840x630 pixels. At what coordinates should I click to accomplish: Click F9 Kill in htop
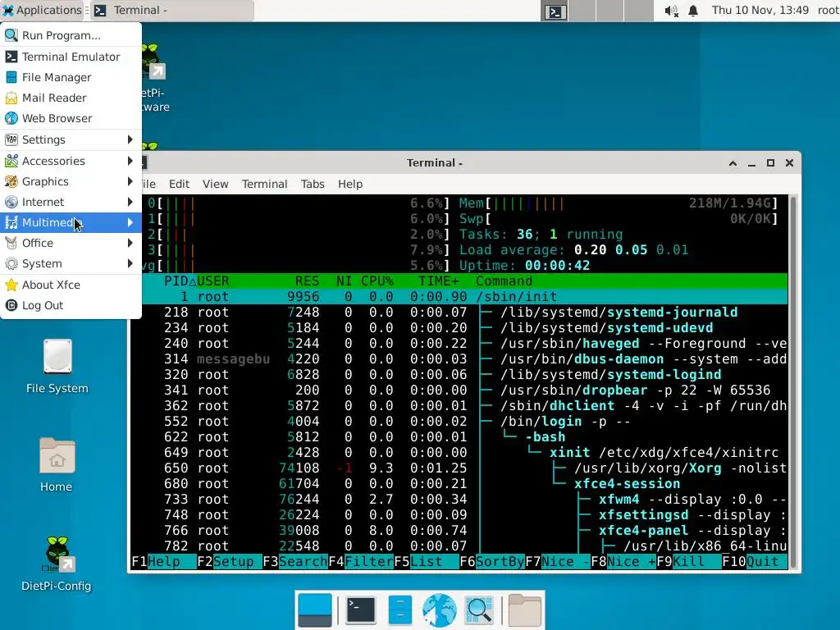[688, 561]
